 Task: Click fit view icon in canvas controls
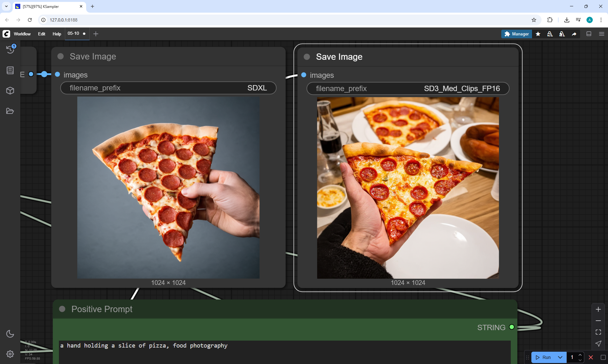click(598, 332)
